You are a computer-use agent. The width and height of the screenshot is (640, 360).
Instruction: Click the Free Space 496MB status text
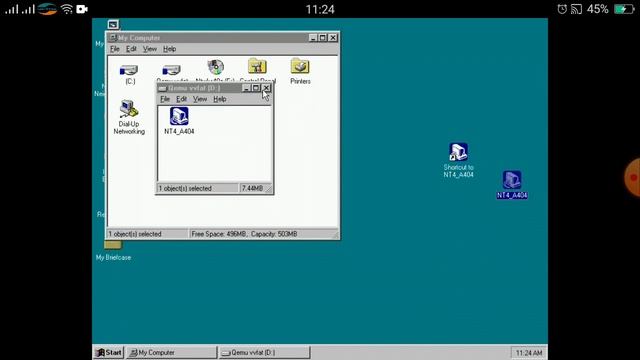244,234
